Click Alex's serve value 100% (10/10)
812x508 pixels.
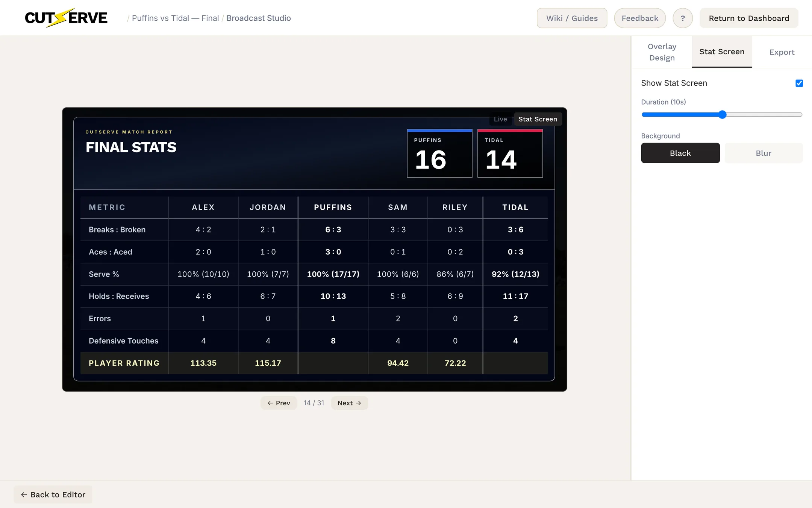203,274
